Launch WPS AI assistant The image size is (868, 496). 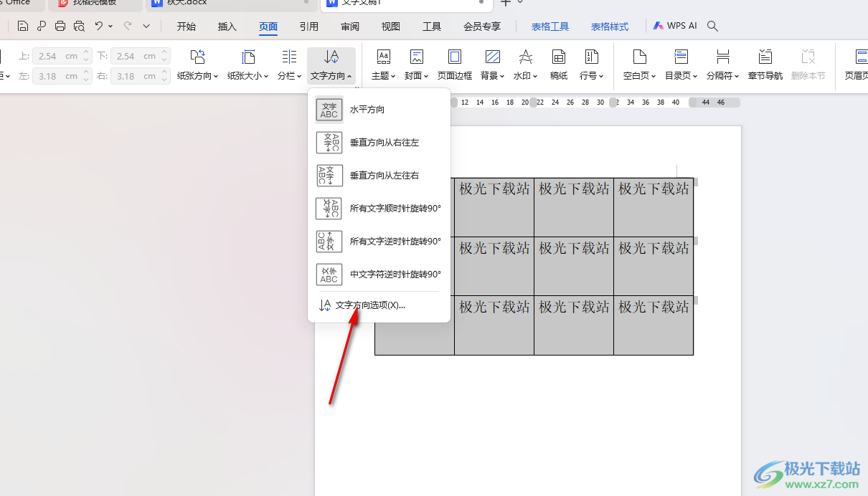(675, 26)
